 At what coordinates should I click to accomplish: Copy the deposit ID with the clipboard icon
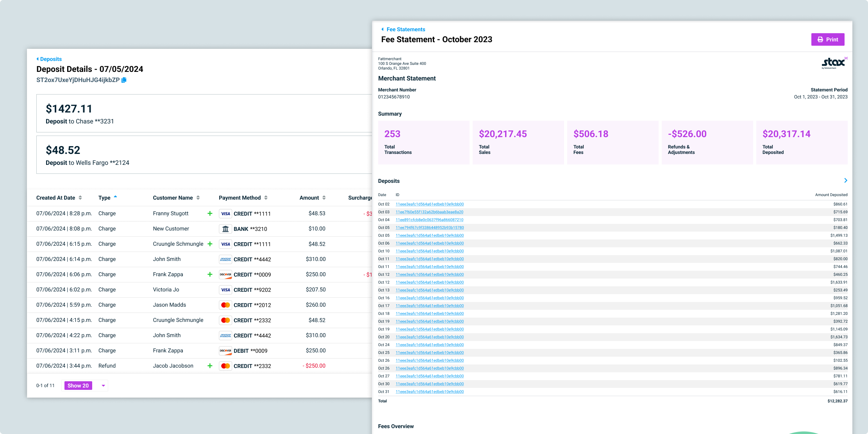pyautogui.click(x=124, y=80)
